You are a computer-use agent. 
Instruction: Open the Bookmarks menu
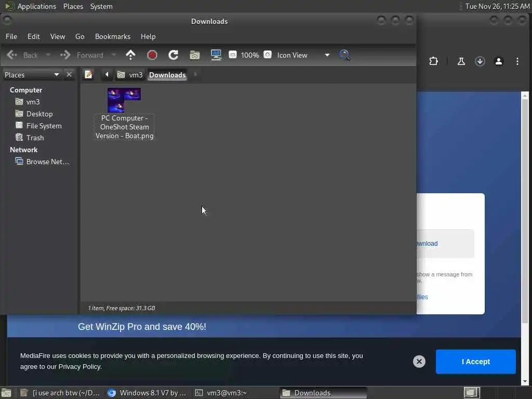[113, 36]
